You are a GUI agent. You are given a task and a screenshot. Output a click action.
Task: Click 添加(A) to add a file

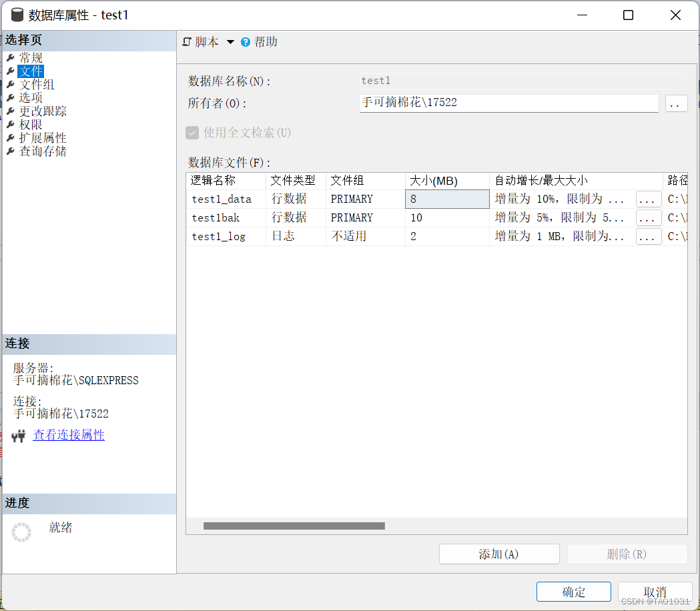(499, 554)
